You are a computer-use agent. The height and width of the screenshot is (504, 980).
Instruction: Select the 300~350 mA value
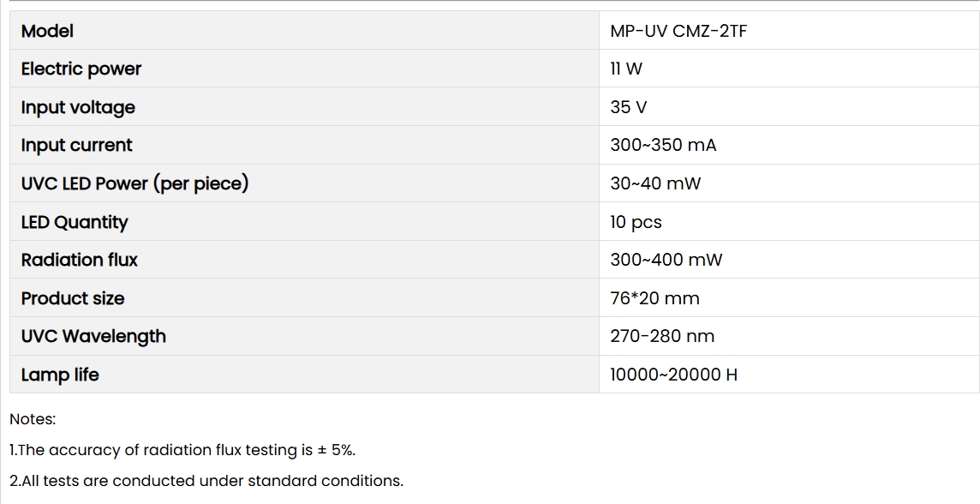[x=663, y=145]
